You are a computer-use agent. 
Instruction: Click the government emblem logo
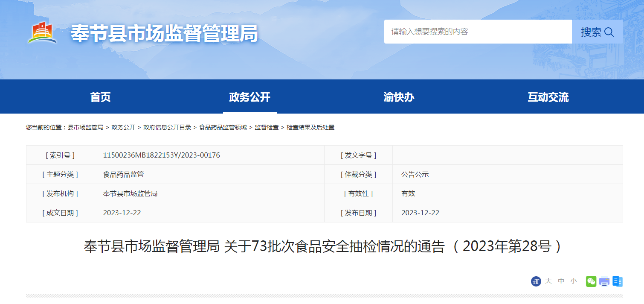click(42, 33)
